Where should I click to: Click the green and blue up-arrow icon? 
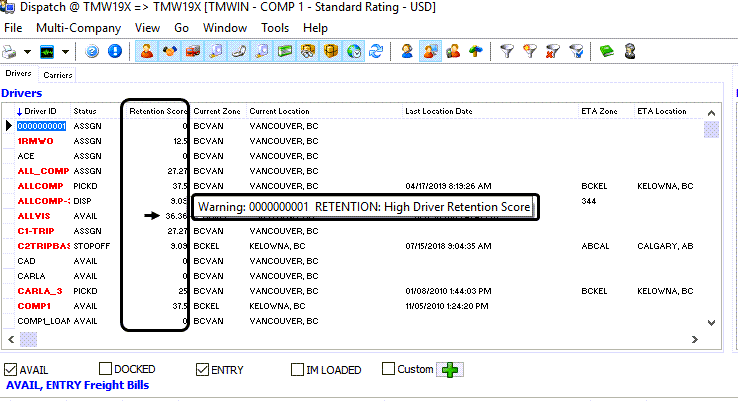pyautogui.click(x=476, y=51)
